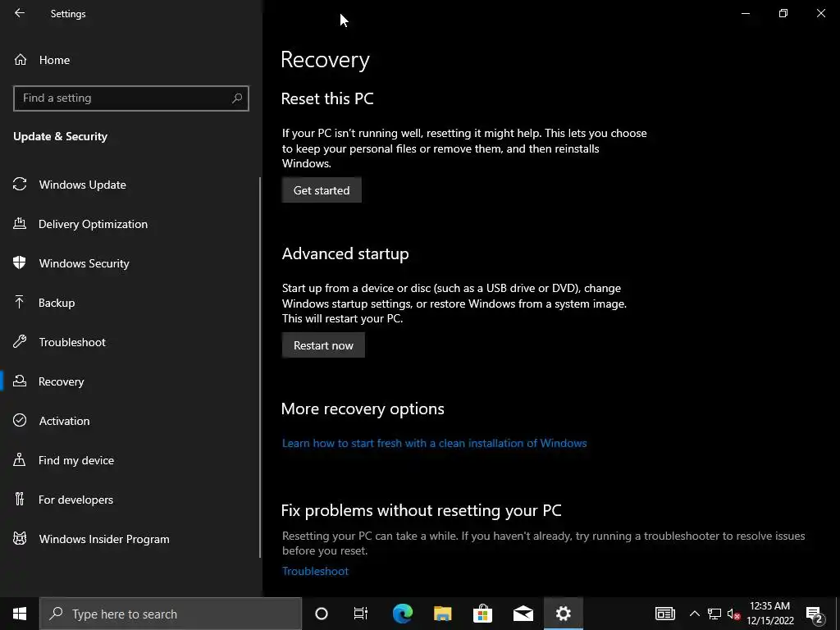This screenshot has width=840, height=630.
Task: Click the magnifier icon in Find a setting
Action: click(x=237, y=98)
